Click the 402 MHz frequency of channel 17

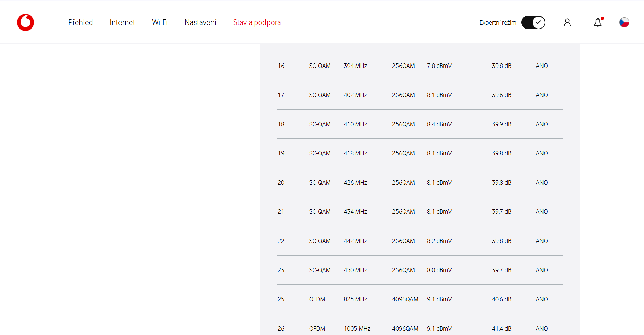click(x=355, y=95)
